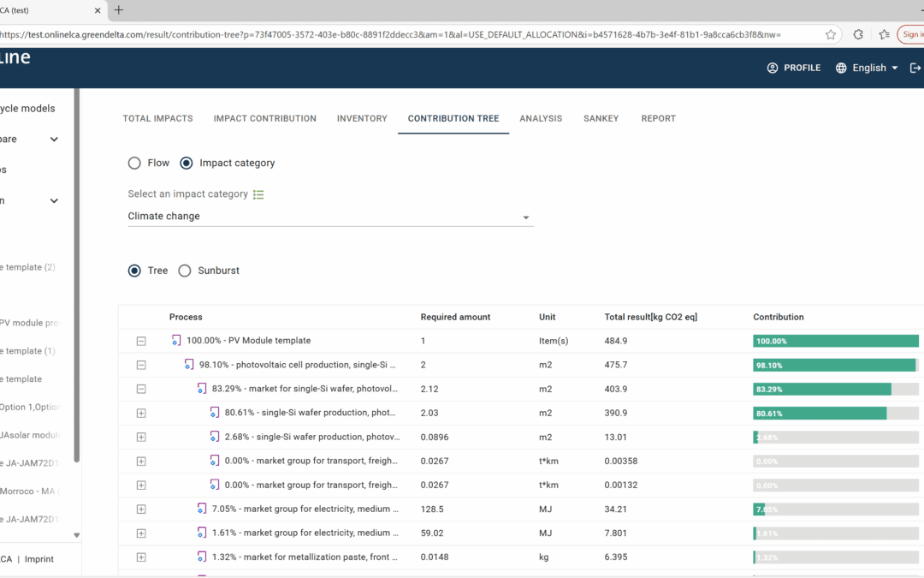
Task: Click the globe language icon
Action: 841,68
